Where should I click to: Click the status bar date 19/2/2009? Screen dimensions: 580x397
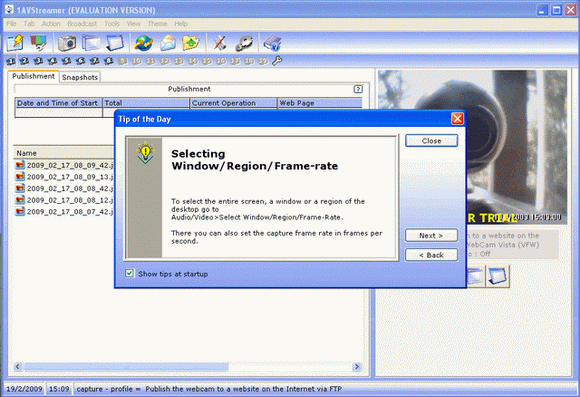[x=24, y=389]
